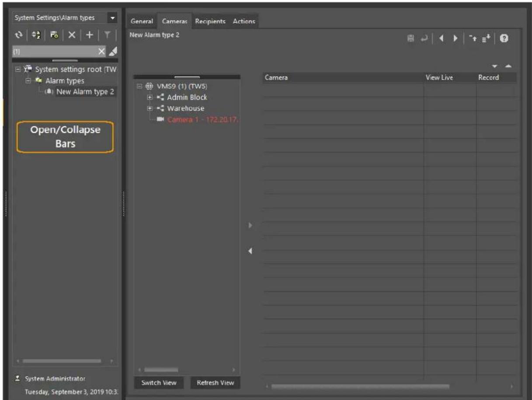532x400 pixels.
Task: Click the Refresh View button
Action: 215,383
